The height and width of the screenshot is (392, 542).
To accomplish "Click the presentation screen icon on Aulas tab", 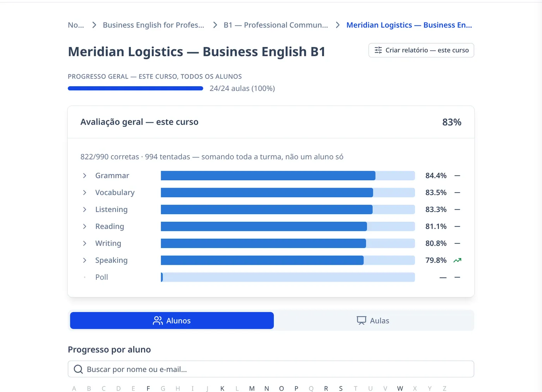I will [x=361, y=320].
